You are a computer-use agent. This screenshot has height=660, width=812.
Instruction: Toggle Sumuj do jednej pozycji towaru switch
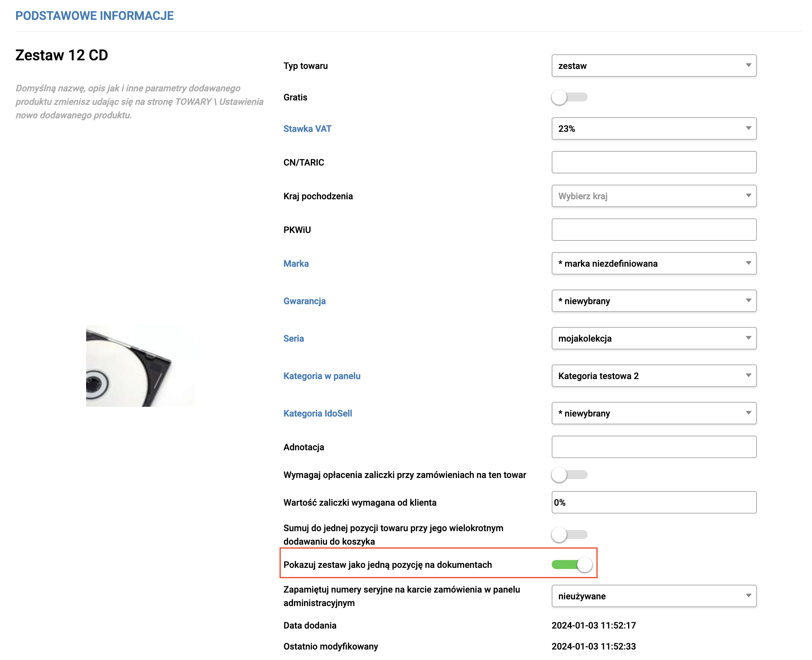coord(569,535)
